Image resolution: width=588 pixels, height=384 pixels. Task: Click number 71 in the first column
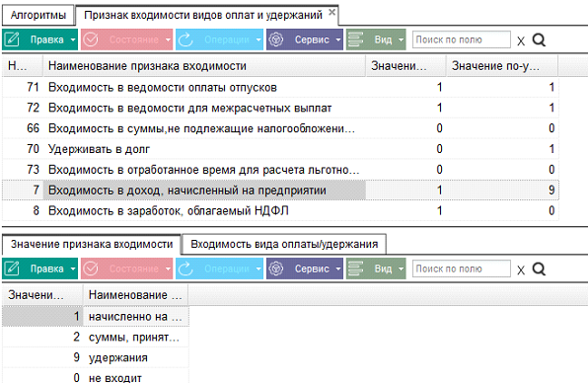click(33, 88)
